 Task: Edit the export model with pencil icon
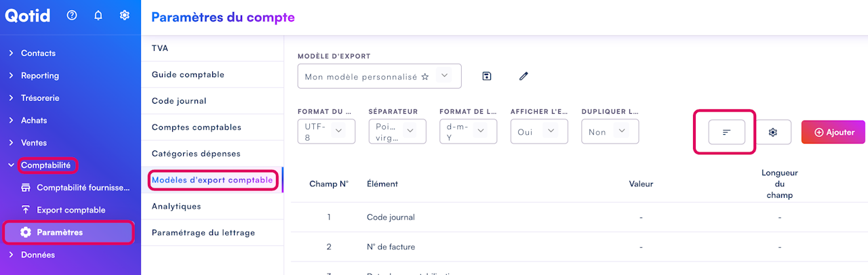[x=524, y=76]
